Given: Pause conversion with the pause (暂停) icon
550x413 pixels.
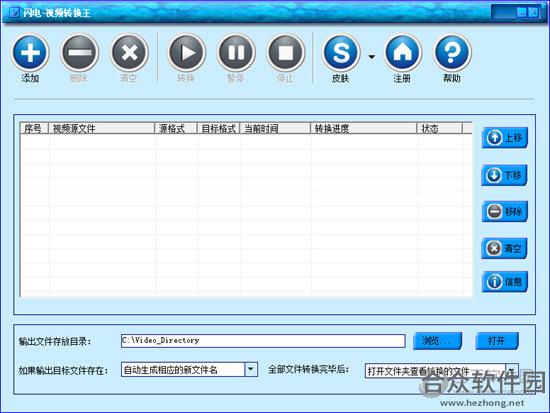Looking at the screenshot, I should coord(236,53).
